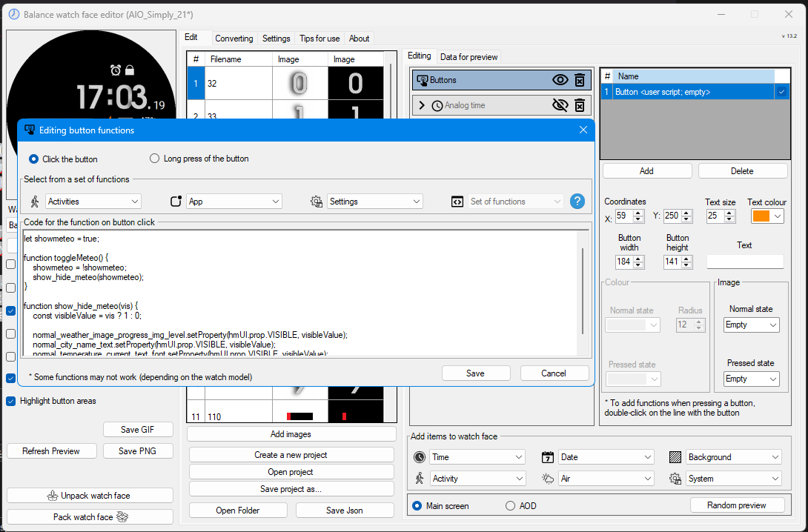The height and width of the screenshot is (532, 808).
Task: Click the code brackets icon beside Set of functions
Action: (457, 202)
